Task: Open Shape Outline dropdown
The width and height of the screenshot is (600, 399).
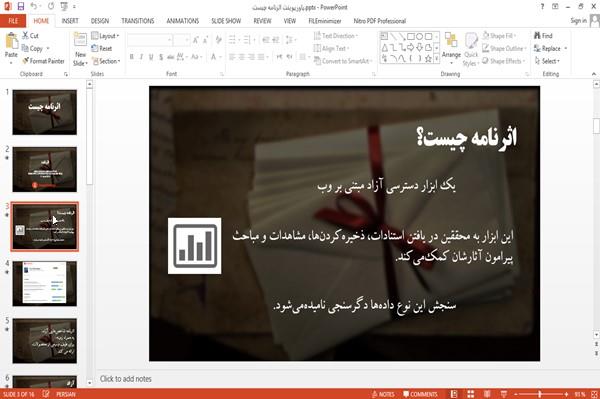Action: 504,48
